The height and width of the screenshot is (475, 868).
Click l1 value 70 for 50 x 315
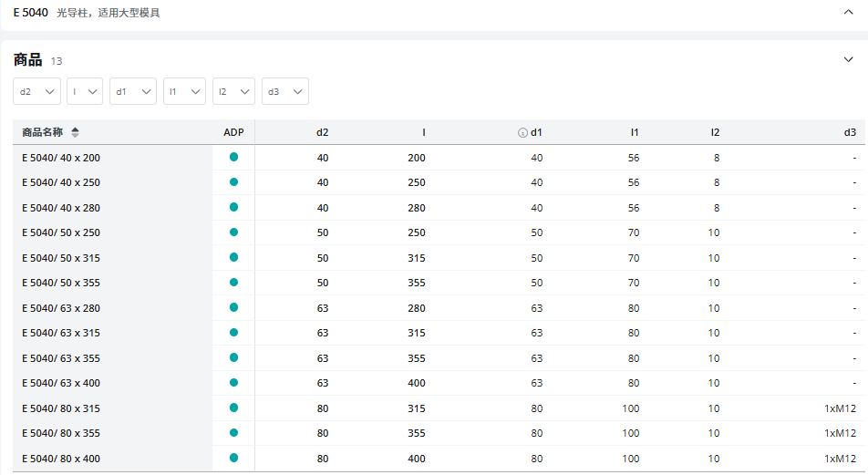click(x=634, y=258)
